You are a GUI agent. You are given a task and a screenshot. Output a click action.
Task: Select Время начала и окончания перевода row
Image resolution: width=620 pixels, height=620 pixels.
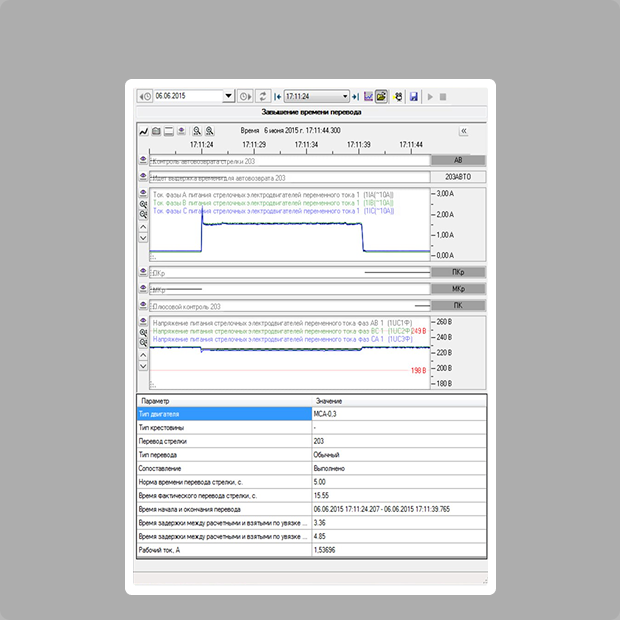(312, 509)
